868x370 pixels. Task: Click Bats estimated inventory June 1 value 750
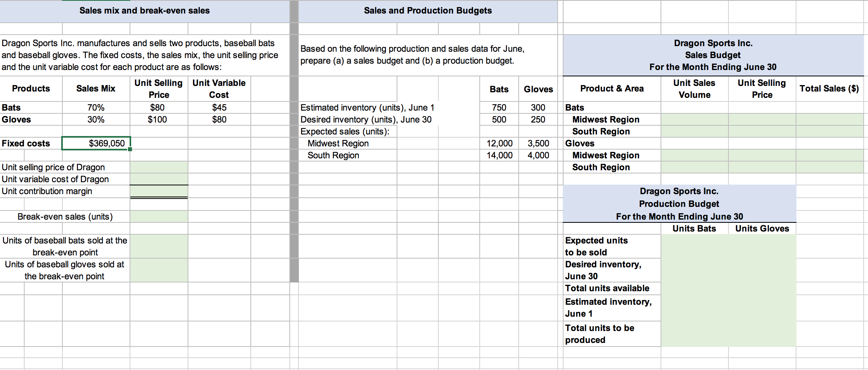pyautogui.click(x=499, y=107)
